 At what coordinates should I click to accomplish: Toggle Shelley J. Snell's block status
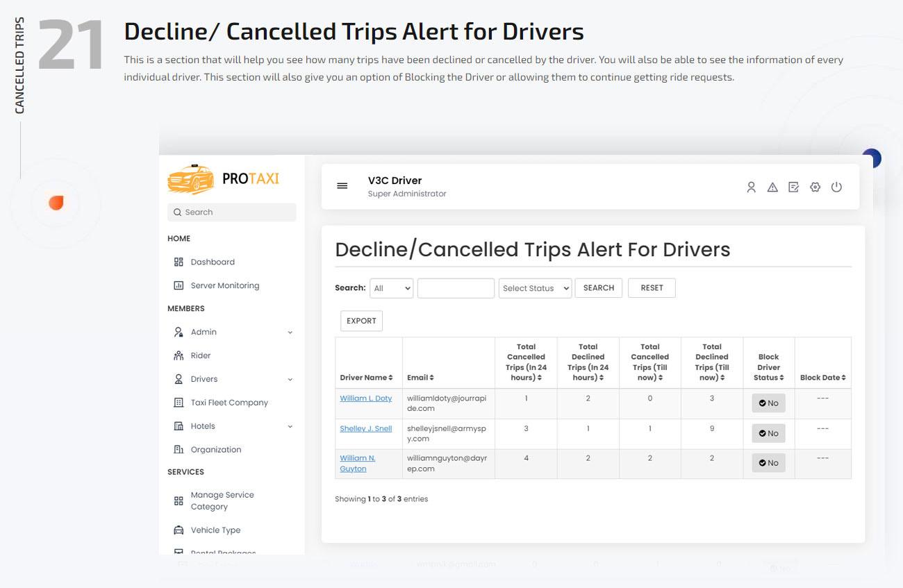768,432
